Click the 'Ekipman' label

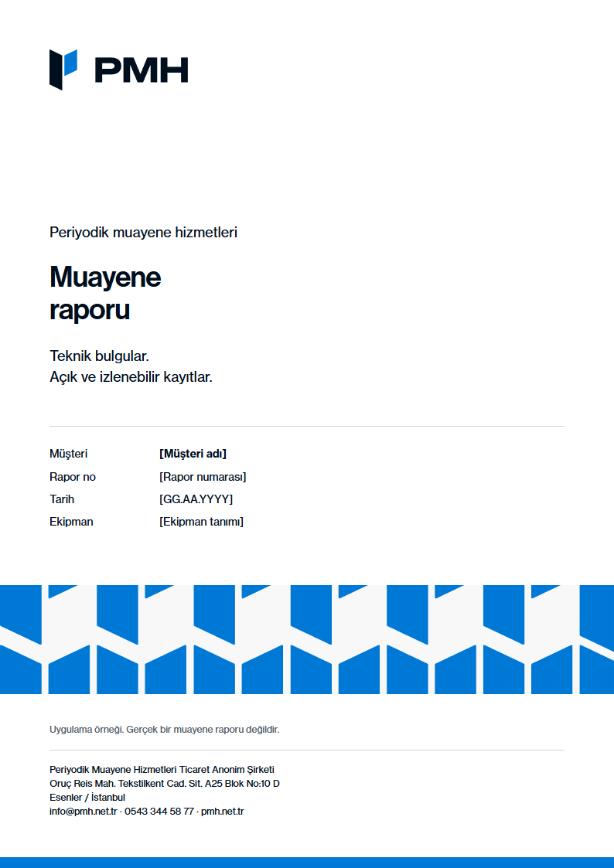coord(71,522)
